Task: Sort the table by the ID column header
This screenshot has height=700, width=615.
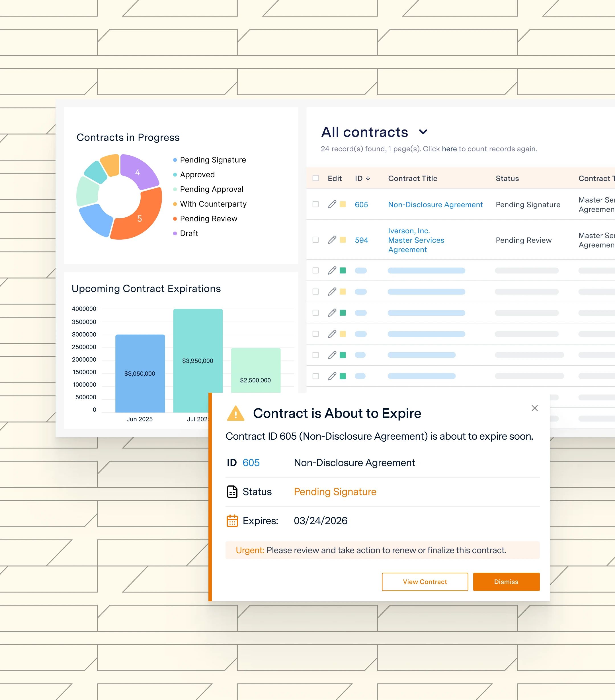Action: (359, 178)
